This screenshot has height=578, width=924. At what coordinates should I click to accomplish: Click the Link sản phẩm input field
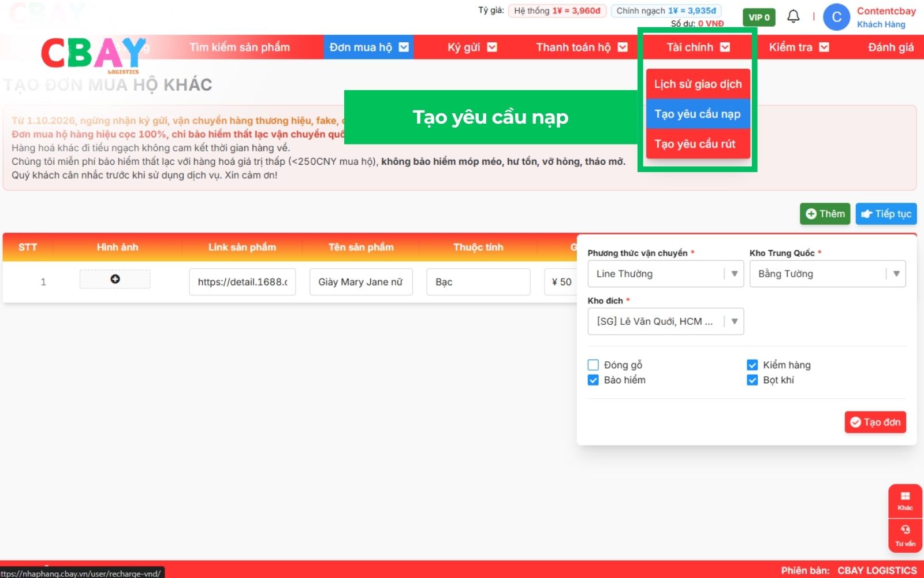(x=243, y=281)
